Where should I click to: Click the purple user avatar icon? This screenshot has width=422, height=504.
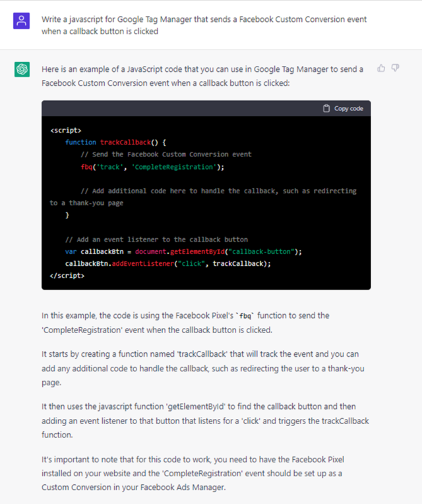click(x=22, y=20)
